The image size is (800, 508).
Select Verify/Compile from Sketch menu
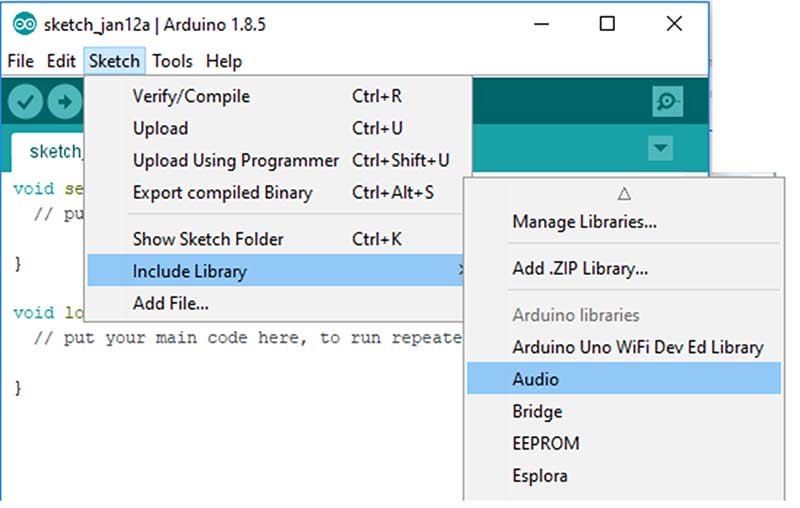point(191,97)
